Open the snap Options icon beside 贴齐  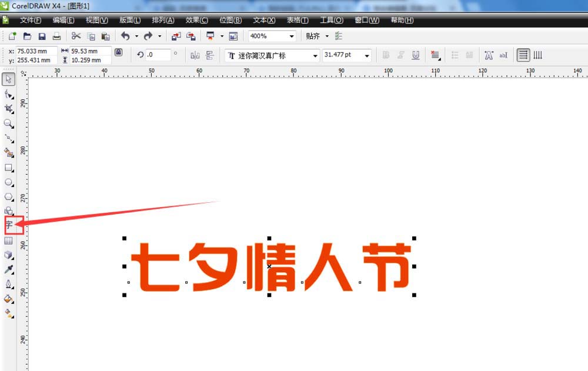[x=339, y=36]
